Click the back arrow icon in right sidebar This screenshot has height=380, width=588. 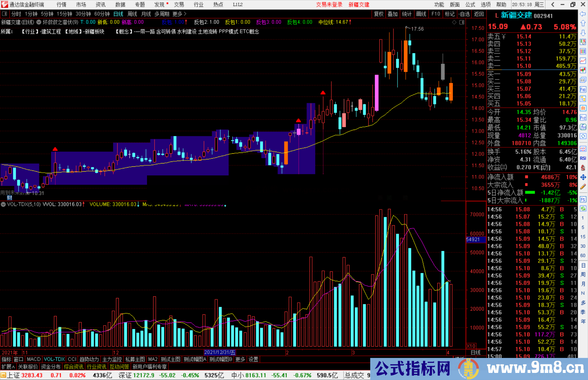(583, 14)
